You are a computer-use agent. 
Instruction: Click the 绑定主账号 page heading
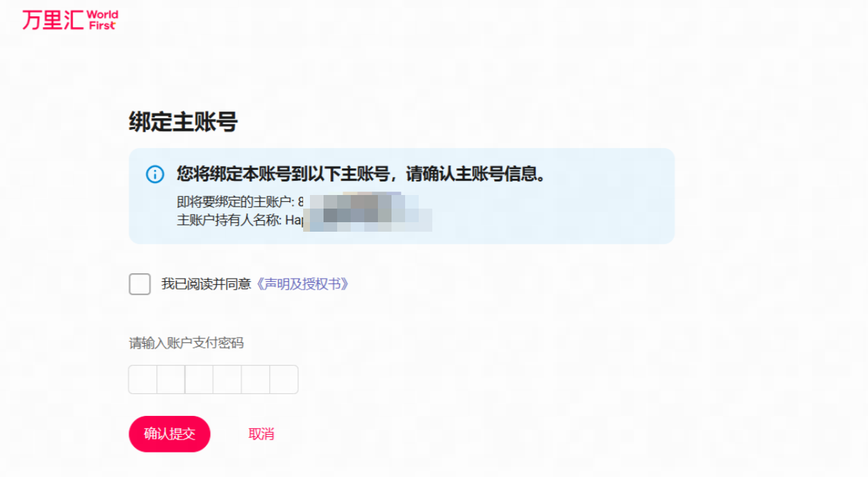[184, 122]
